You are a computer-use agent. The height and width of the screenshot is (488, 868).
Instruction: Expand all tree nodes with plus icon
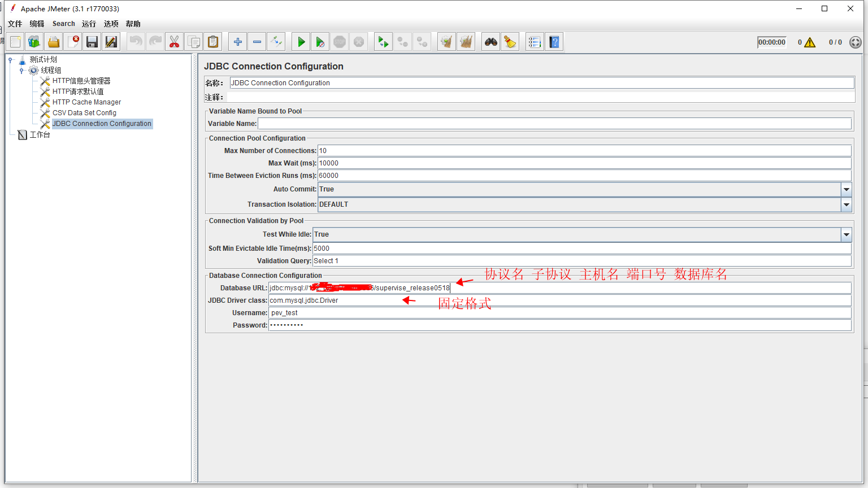[x=238, y=42]
